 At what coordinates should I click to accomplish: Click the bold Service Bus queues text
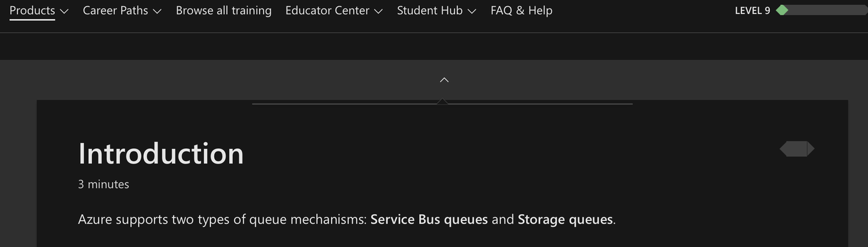pos(429,219)
